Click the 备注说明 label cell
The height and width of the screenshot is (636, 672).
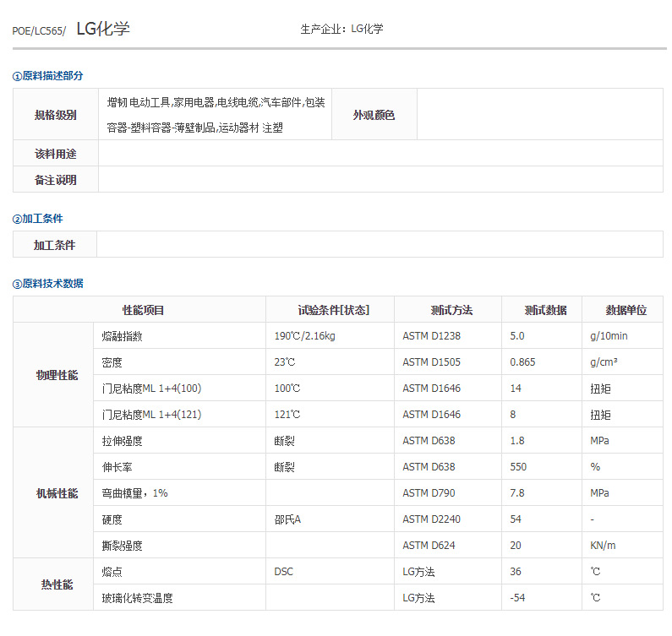click(x=56, y=180)
